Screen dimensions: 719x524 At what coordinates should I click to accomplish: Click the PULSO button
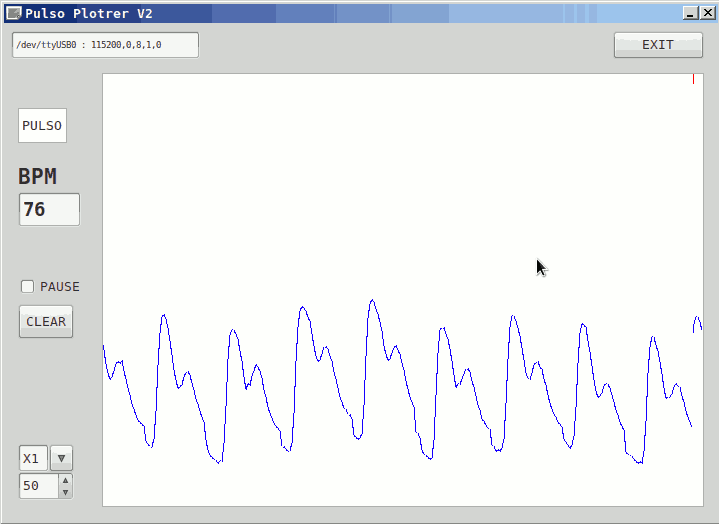tap(42, 126)
